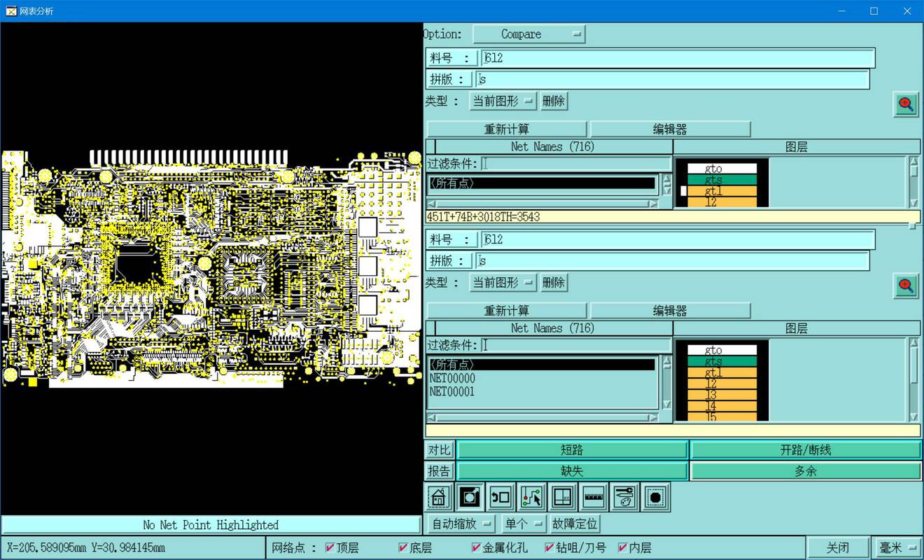Click the XY window pane icon

coord(562,497)
